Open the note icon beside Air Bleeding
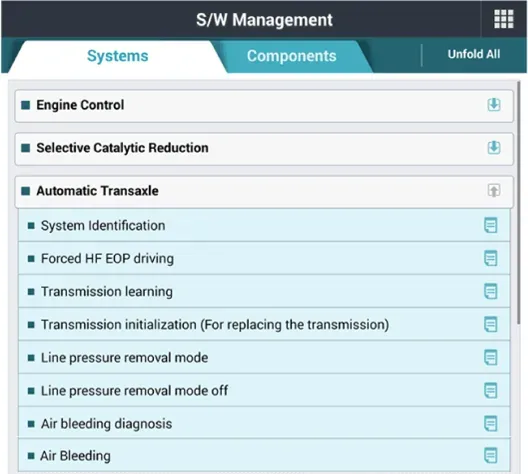Screen dimensions: 528x474 (x=491, y=456)
